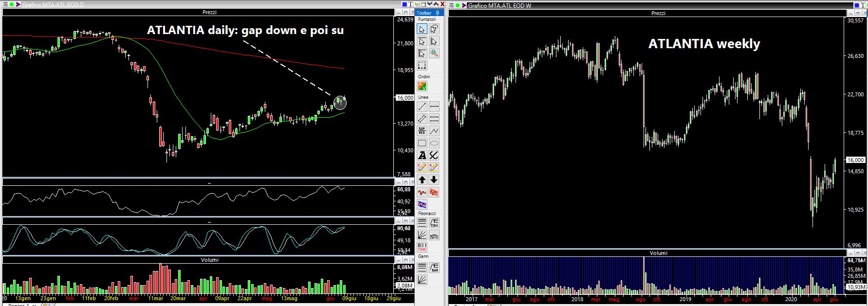The image size is (868, 306).
Task: Click the scissors delete-drawing tool
Action: 434,155
